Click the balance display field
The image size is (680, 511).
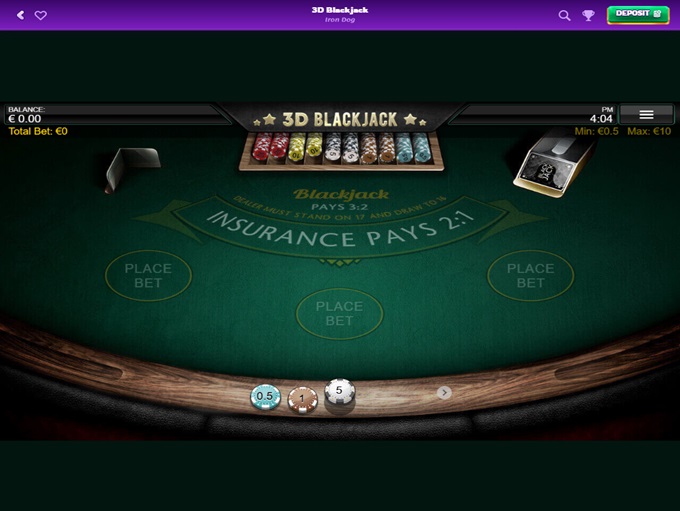click(115, 115)
